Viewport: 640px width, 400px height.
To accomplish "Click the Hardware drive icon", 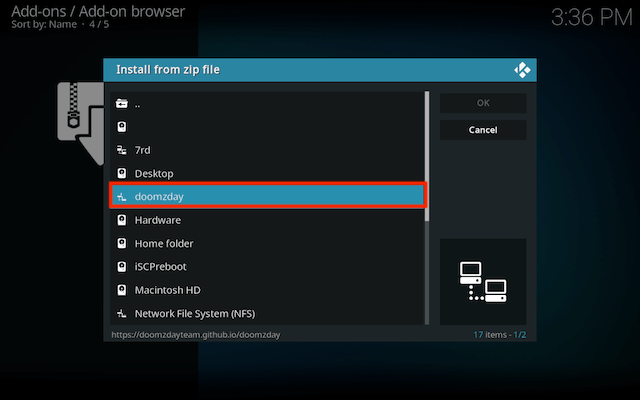I will [x=122, y=220].
